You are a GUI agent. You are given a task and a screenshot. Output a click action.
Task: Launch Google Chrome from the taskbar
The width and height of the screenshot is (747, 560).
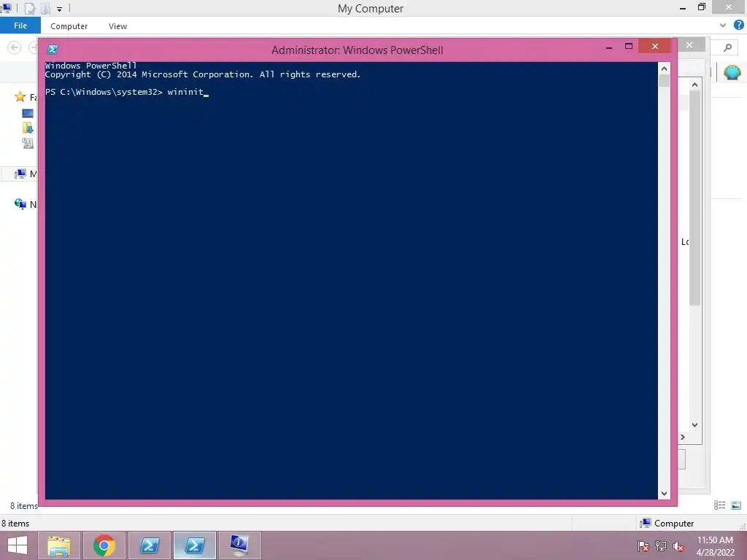coord(104,545)
